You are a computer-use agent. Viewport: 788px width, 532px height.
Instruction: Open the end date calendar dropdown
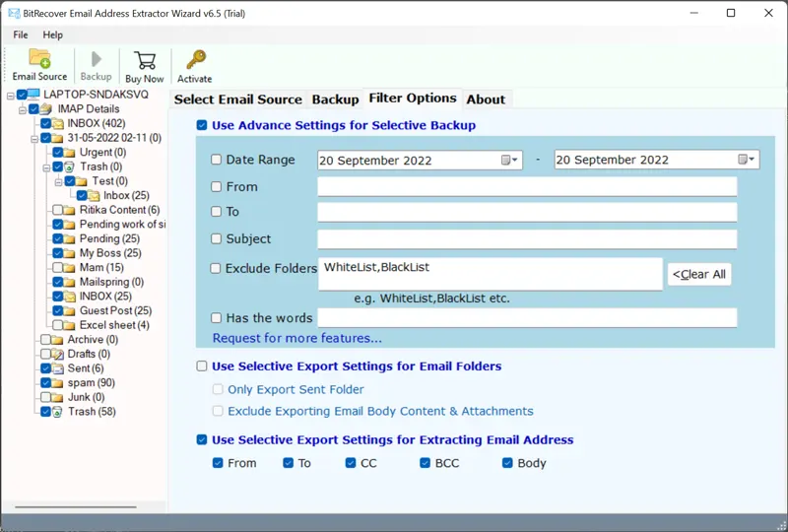coord(747,160)
